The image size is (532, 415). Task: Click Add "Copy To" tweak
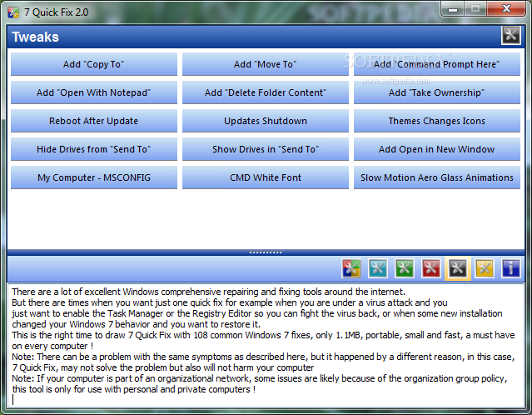click(93, 64)
